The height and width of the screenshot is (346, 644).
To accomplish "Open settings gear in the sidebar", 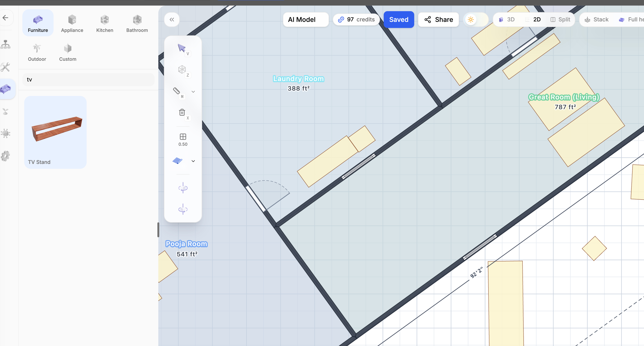I will [x=6, y=156].
